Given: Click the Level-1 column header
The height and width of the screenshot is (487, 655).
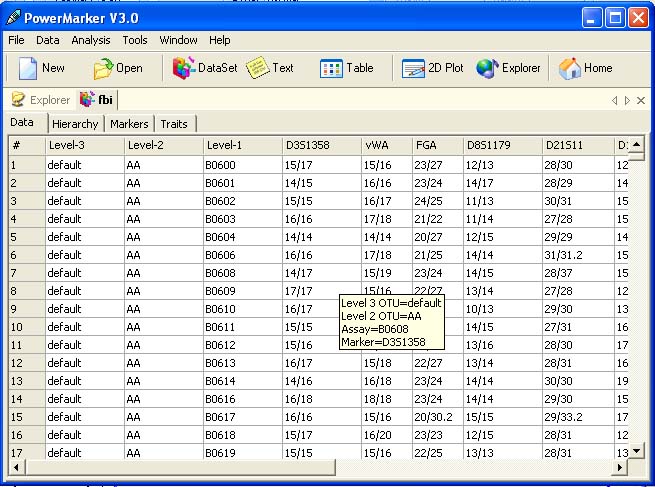Looking at the screenshot, I should [x=243, y=145].
